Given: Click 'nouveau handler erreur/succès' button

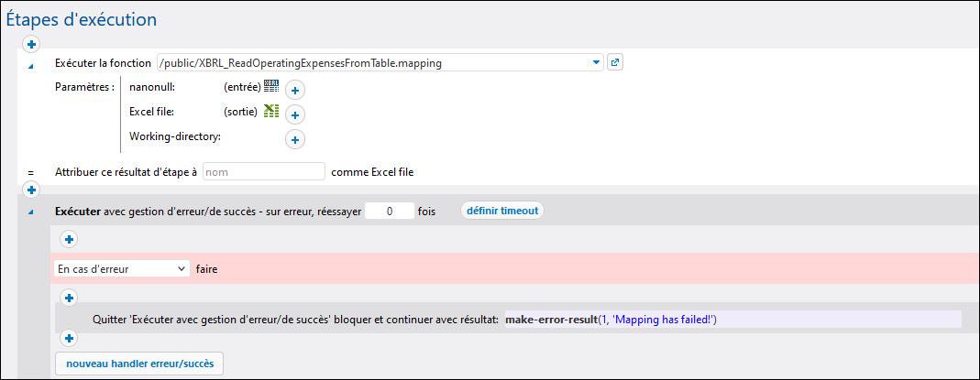Looking at the screenshot, I should (139, 364).
